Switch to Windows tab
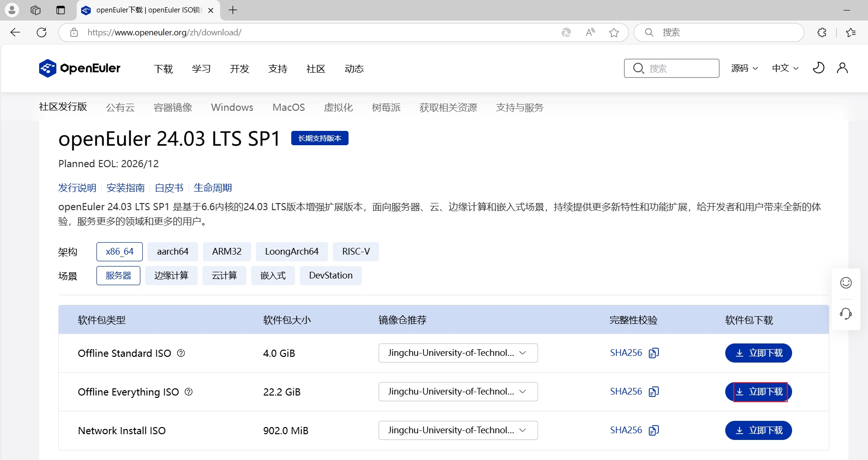The width and height of the screenshot is (868, 460). tap(232, 107)
